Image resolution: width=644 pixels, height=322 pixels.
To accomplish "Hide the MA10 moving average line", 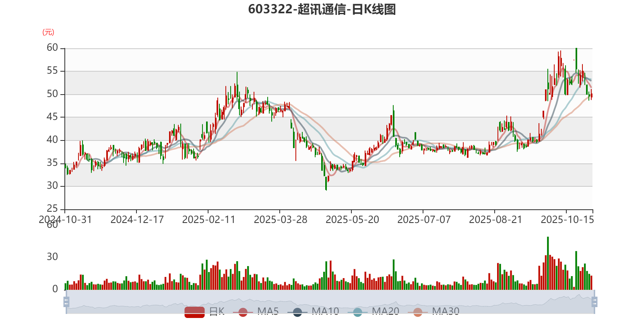I will (313, 312).
